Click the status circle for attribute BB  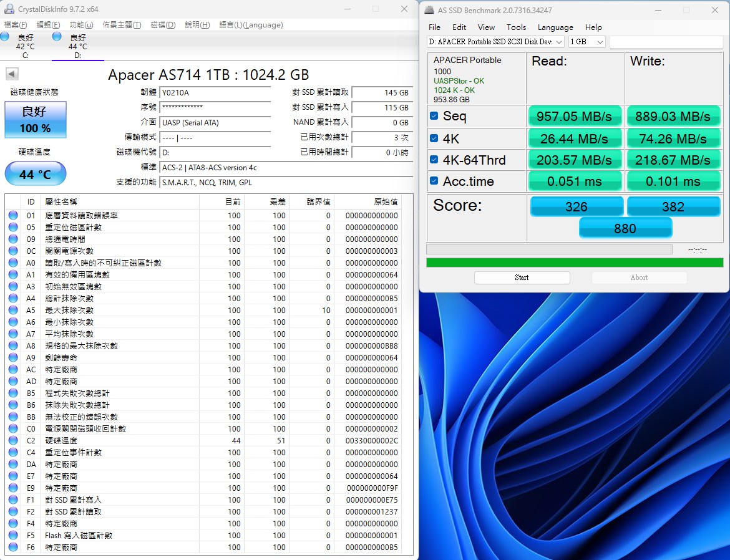13,417
